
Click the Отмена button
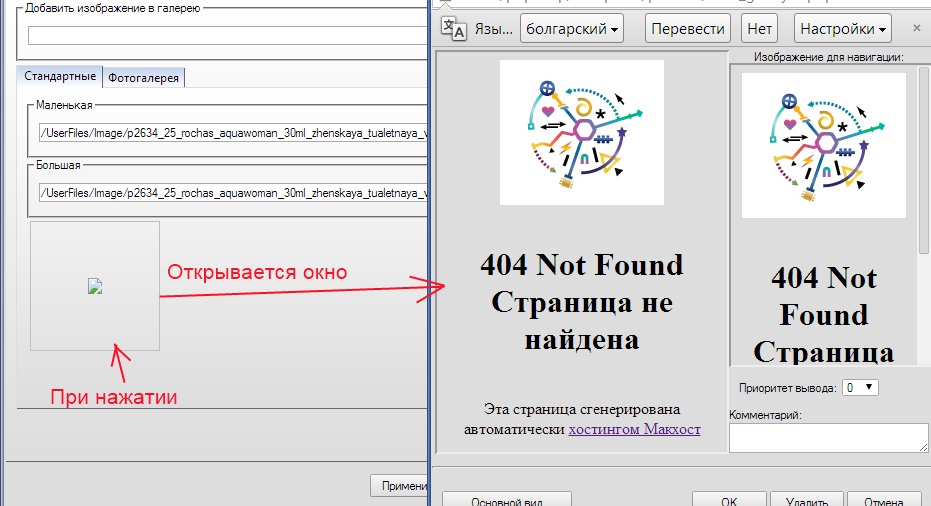tap(884, 499)
